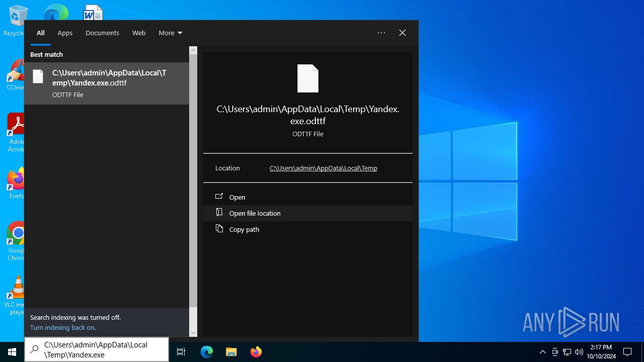Click the ODTTF File type label in preview
The height and width of the screenshot is (362, 644).
tap(308, 134)
